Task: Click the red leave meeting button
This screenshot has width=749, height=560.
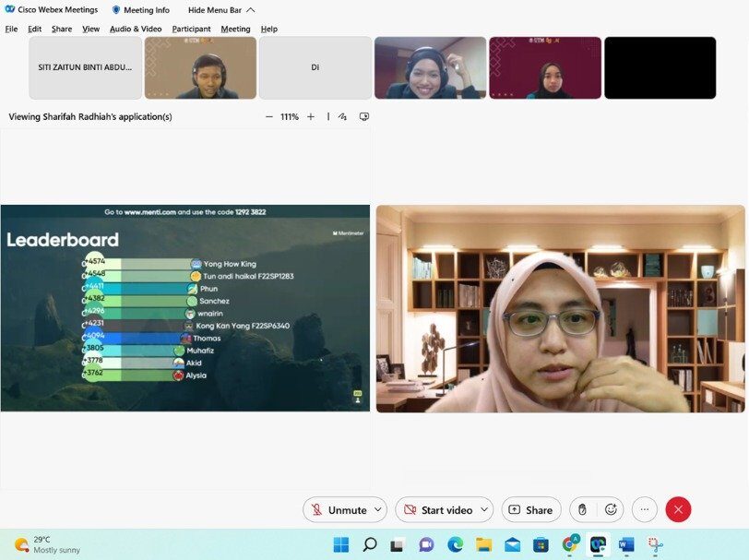Action: click(x=678, y=509)
